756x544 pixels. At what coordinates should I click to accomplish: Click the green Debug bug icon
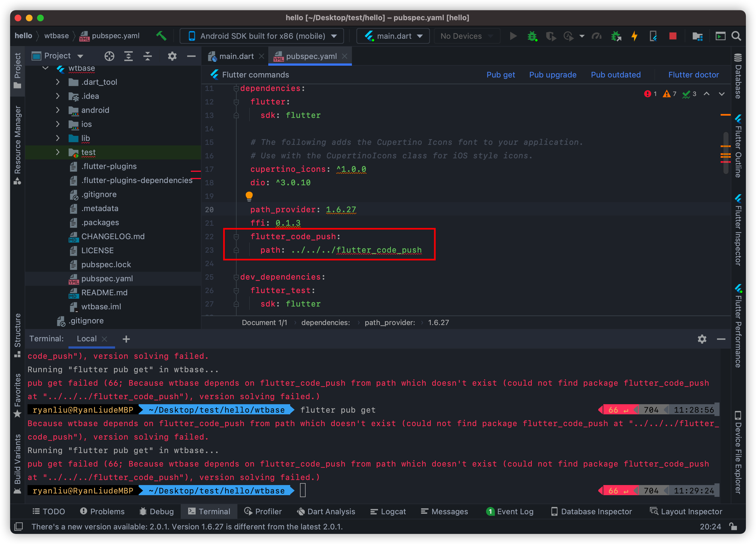pos(532,36)
